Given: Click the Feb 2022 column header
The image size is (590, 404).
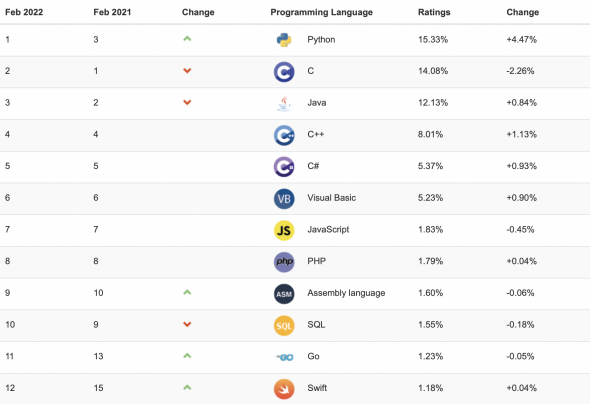Looking at the screenshot, I should coord(24,12).
